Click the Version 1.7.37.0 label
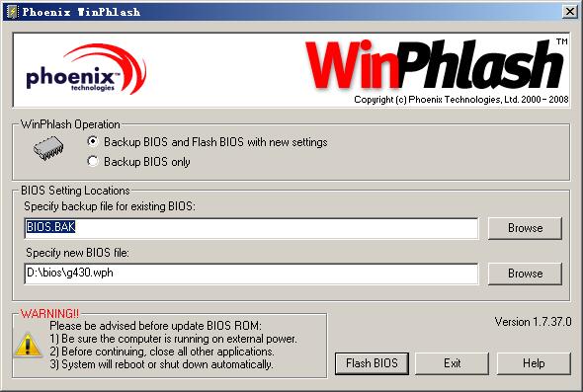Image resolution: width=583 pixels, height=392 pixels. tap(533, 322)
